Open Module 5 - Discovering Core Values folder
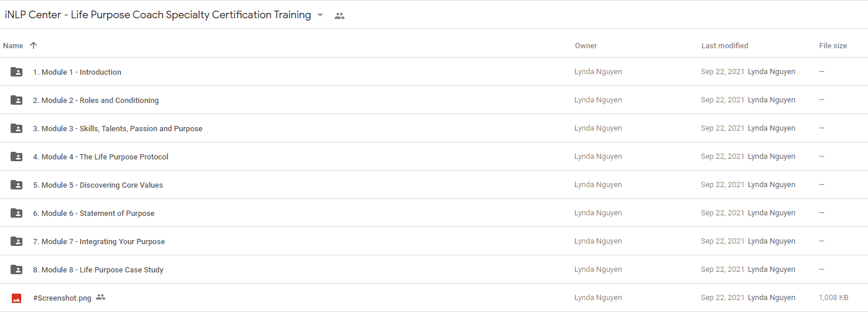 pos(98,185)
